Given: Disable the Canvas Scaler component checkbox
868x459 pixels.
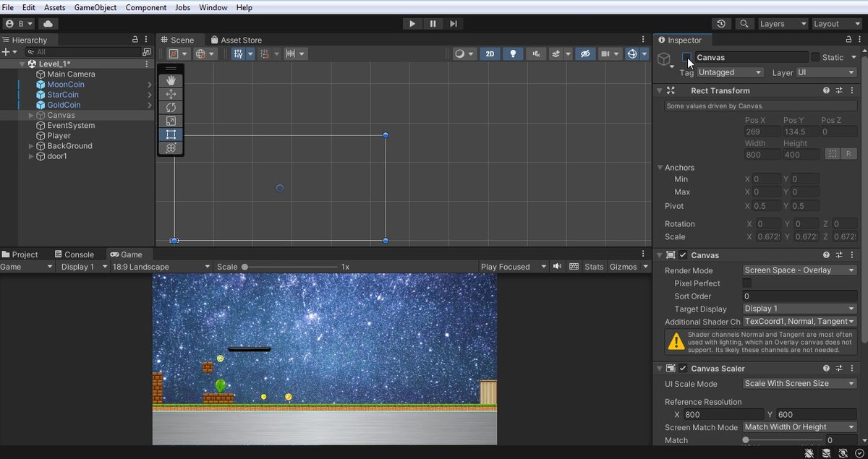Looking at the screenshot, I should tap(683, 369).
